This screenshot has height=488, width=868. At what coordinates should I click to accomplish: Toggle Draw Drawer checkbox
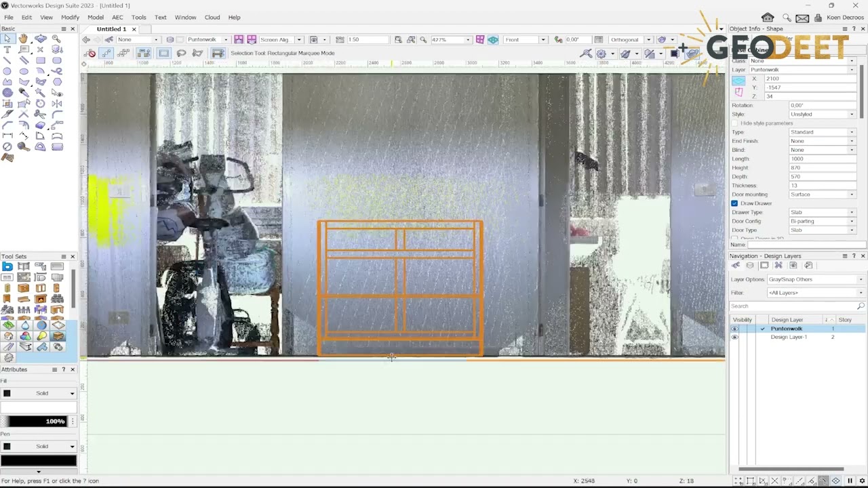[734, 203]
